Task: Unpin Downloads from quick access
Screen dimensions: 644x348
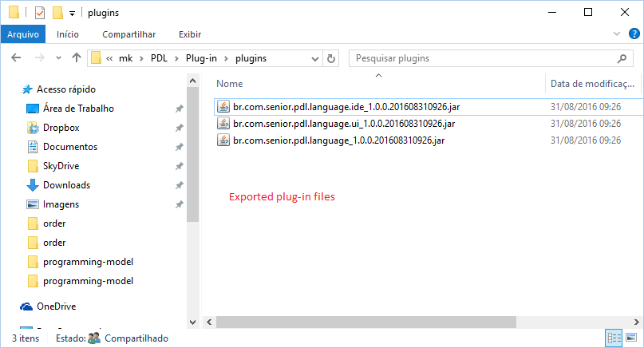Action: click(x=179, y=185)
